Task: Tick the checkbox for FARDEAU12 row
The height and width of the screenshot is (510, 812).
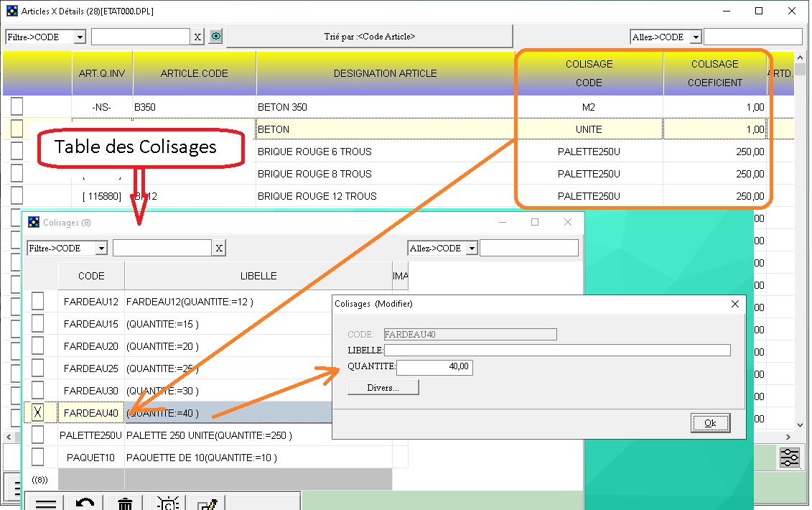Action: 37,301
